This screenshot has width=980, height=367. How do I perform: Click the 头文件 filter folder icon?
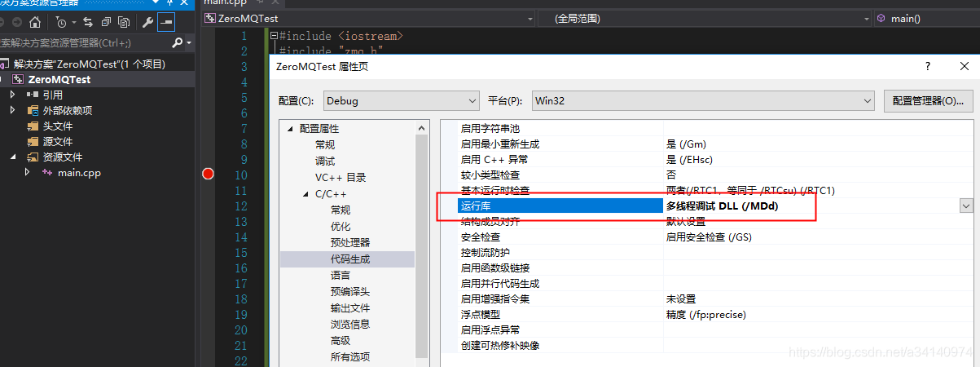click(33, 126)
